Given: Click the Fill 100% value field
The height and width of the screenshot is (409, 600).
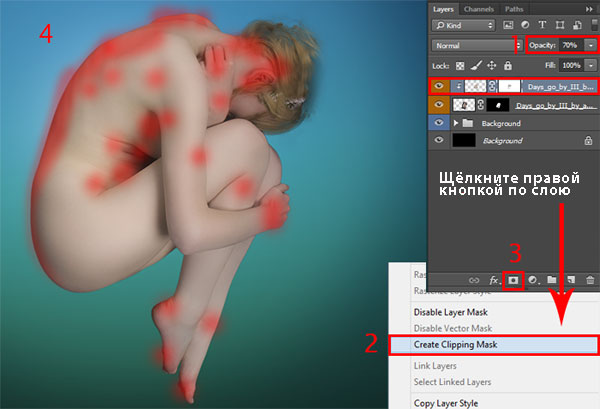Looking at the screenshot, I should coord(572,65).
